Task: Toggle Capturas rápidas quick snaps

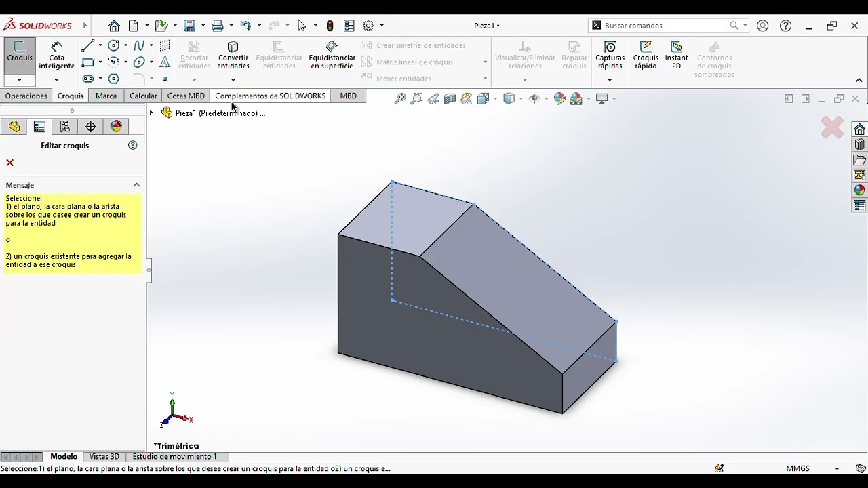Action: pyautogui.click(x=610, y=55)
